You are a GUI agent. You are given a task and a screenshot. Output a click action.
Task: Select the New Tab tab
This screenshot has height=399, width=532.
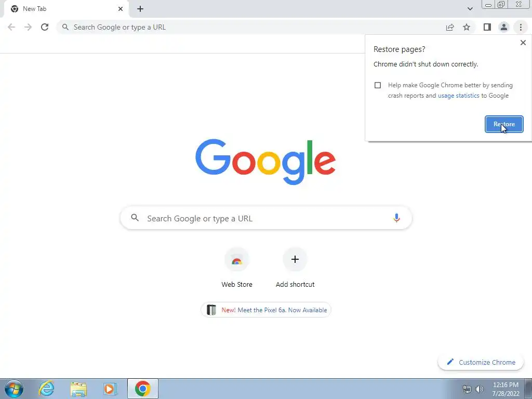(66, 9)
